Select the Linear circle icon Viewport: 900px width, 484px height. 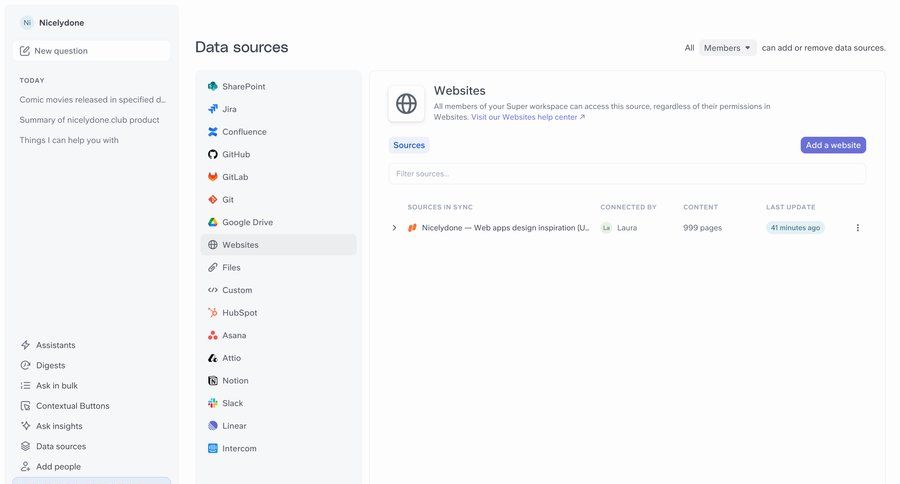(212, 425)
